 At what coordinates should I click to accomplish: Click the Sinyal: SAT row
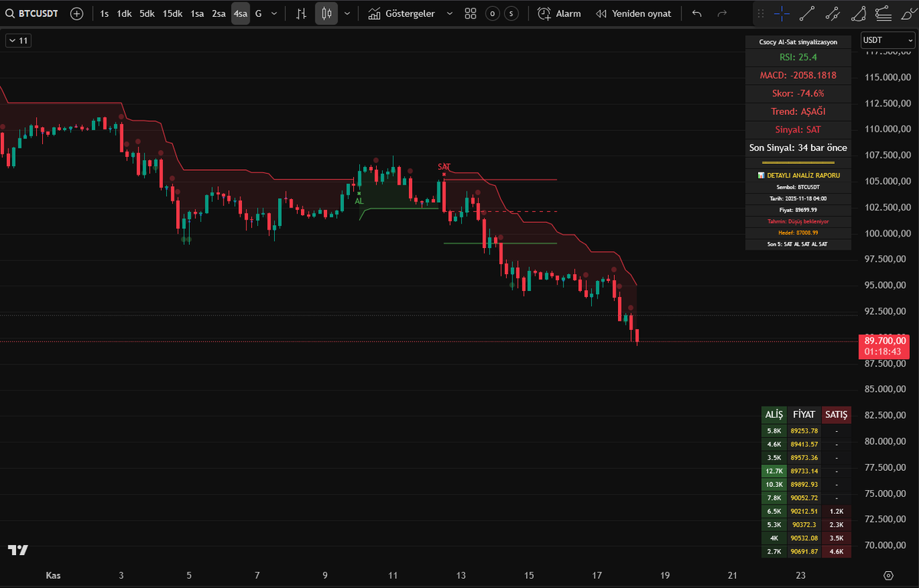[x=798, y=129]
